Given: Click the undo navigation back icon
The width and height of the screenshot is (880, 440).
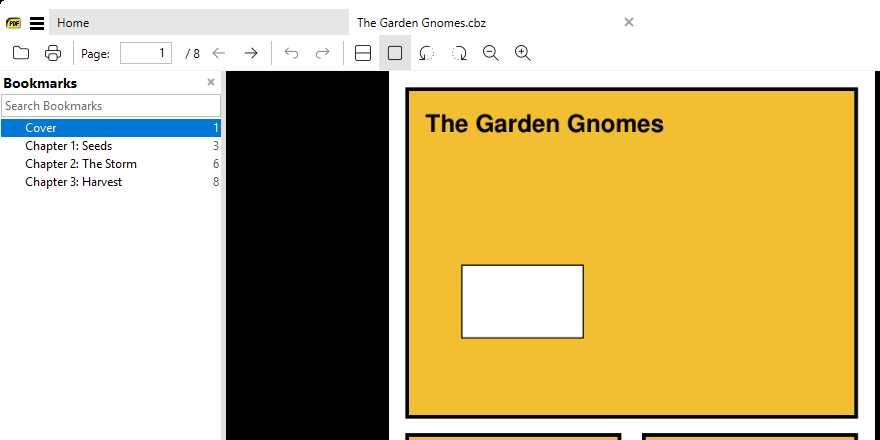Looking at the screenshot, I should 291,53.
